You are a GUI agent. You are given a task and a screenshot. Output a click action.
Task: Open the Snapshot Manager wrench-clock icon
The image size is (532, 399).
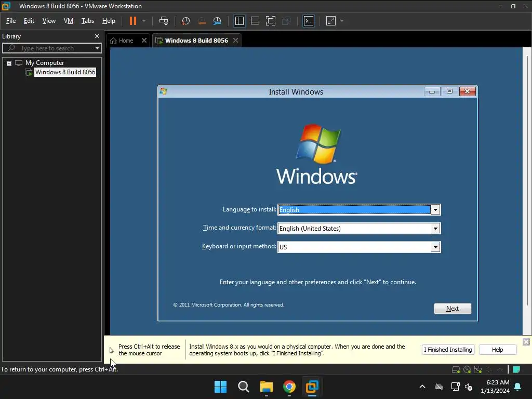coord(217,21)
